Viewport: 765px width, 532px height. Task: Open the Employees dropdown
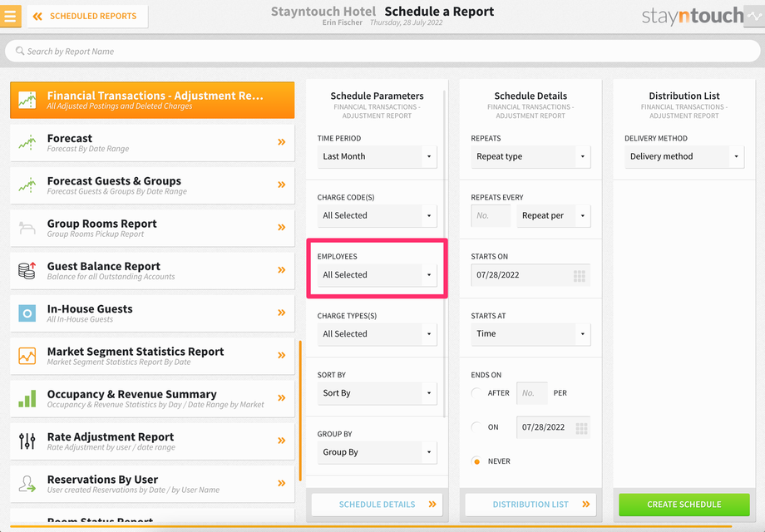[x=378, y=275]
